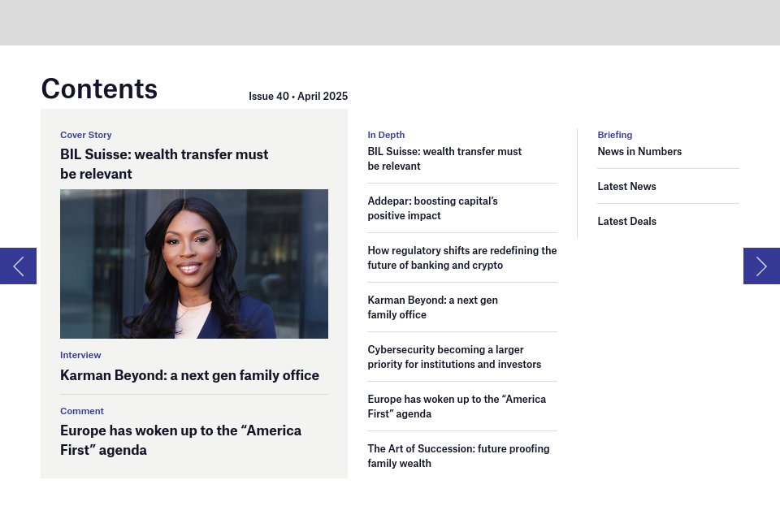This screenshot has height=532, width=780.
Task: Open the Addepar boosting capital's positive impact article
Action: tap(432, 208)
